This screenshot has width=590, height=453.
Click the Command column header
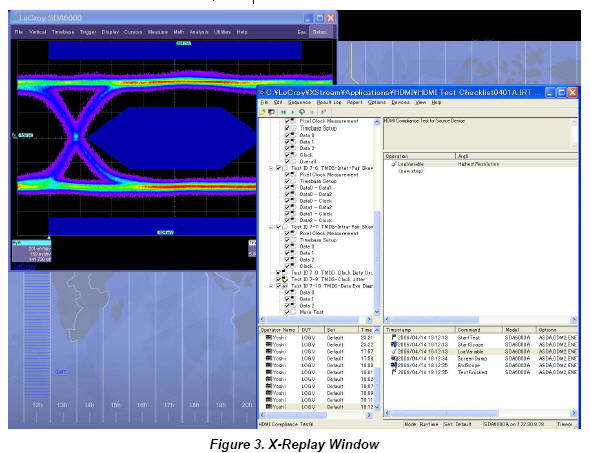479,330
